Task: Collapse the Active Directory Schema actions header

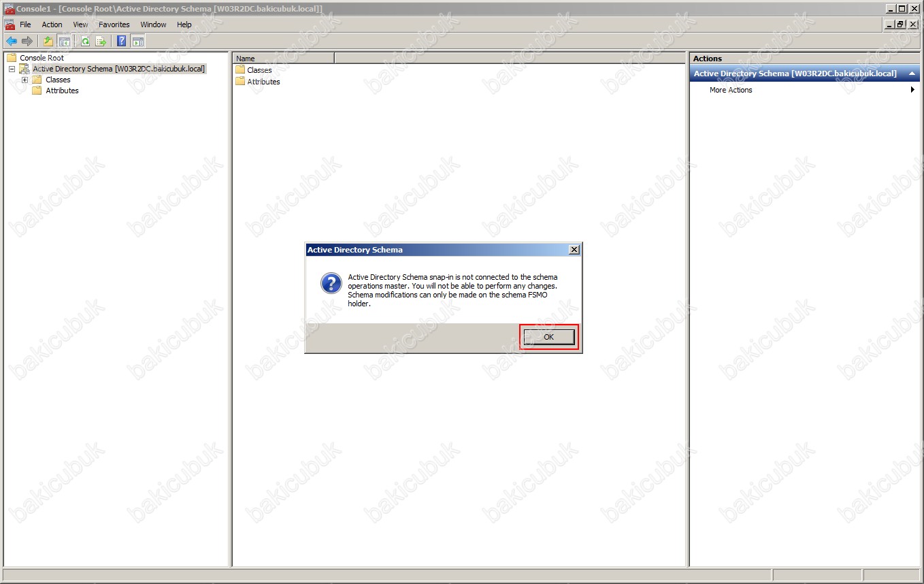Action: [912, 74]
